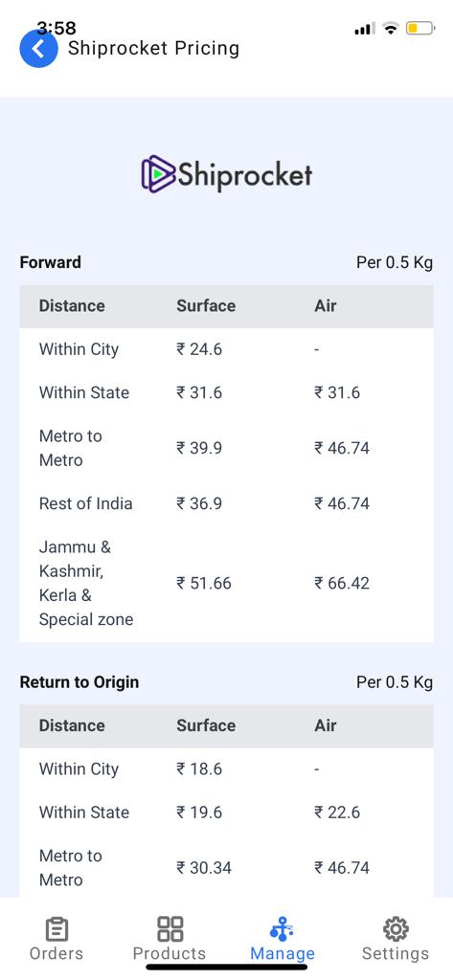Tap the cellular signal bars
This screenshot has height=980, width=453.
(365, 29)
